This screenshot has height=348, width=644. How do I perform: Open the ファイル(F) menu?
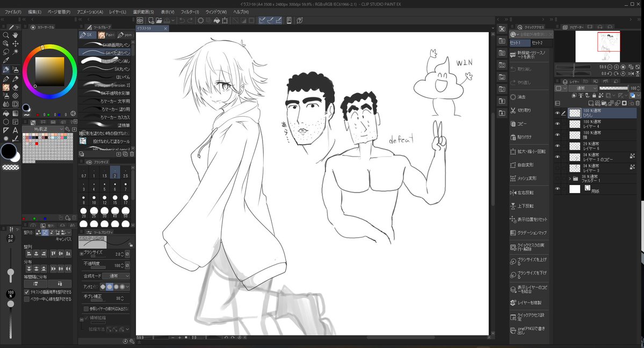13,12
